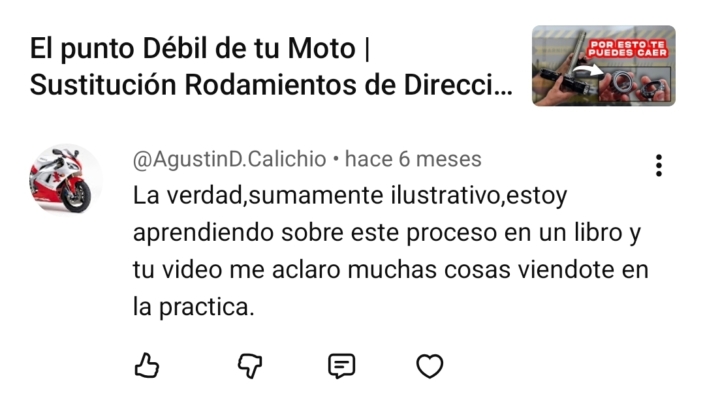Viewport: 705px width, 415px height.
Task: Like the comment with thumbs up
Action: pyautogui.click(x=147, y=366)
